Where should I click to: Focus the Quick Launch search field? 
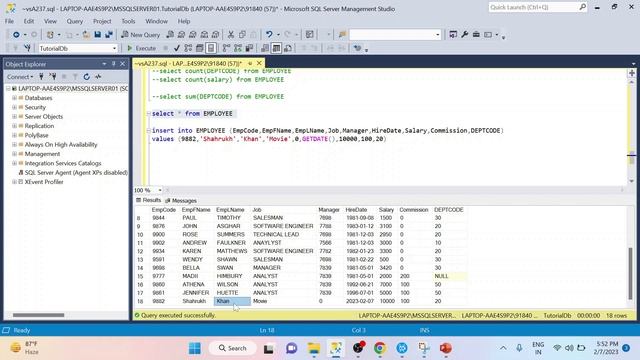click(x=538, y=7)
